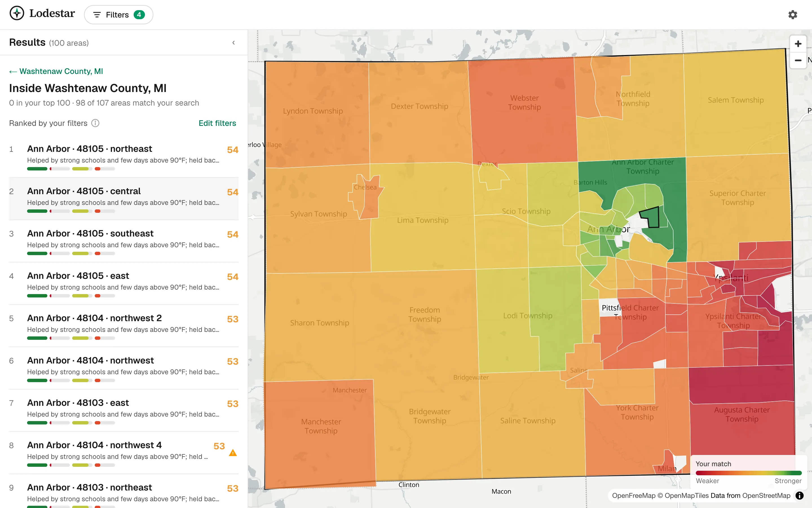The height and width of the screenshot is (508, 812).
Task: Select Ann Arbor 48105 southeast result
Action: [124, 241]
